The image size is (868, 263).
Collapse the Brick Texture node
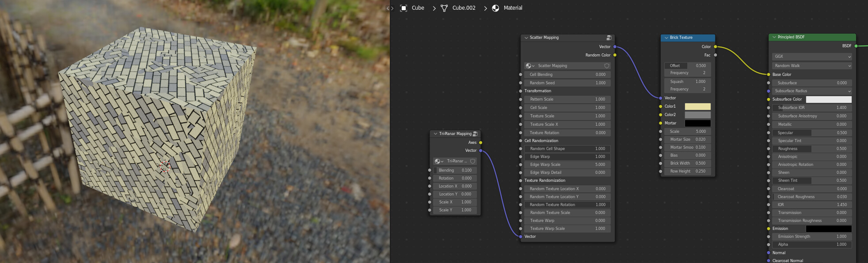[666, 38]
